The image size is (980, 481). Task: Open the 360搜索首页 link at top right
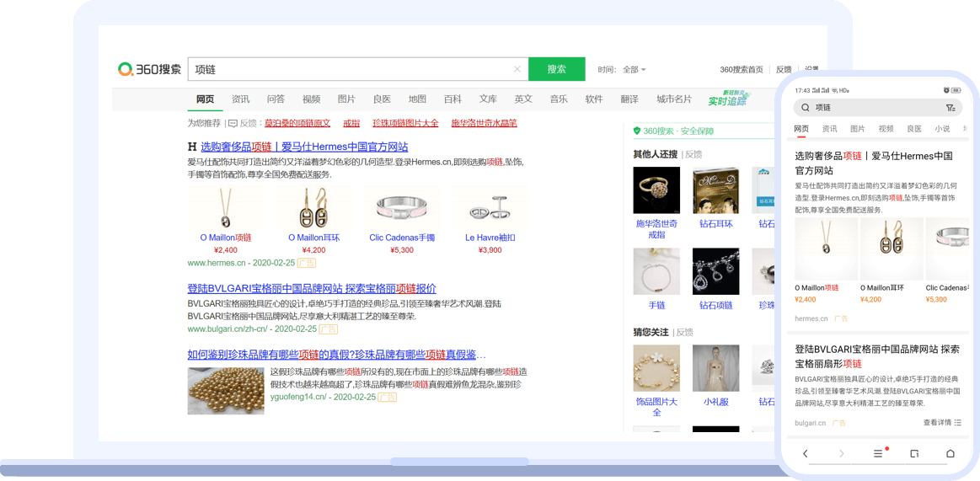pyautogui.click(x=742, y=69)
